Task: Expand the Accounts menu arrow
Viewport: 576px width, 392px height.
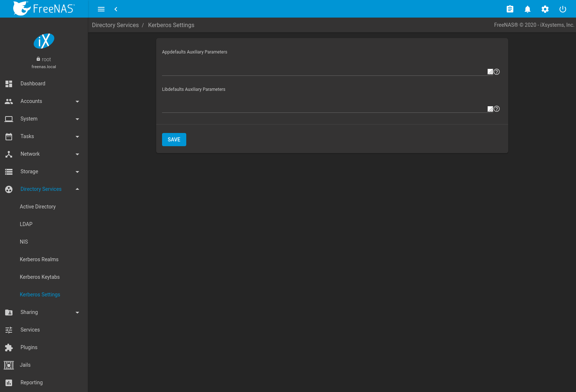Action: tap(77, 101)
